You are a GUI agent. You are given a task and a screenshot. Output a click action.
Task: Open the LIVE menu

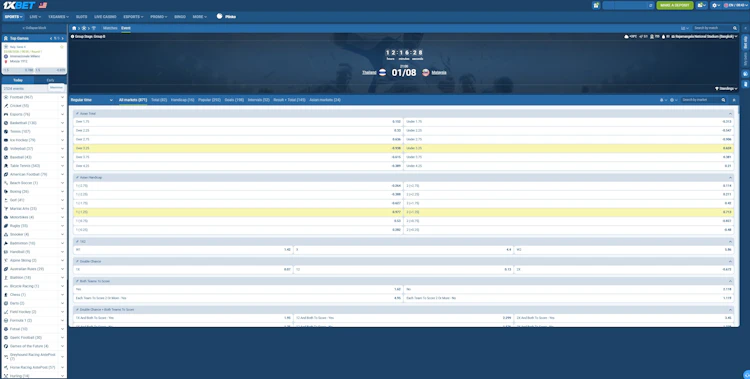(x=35, y=17)
